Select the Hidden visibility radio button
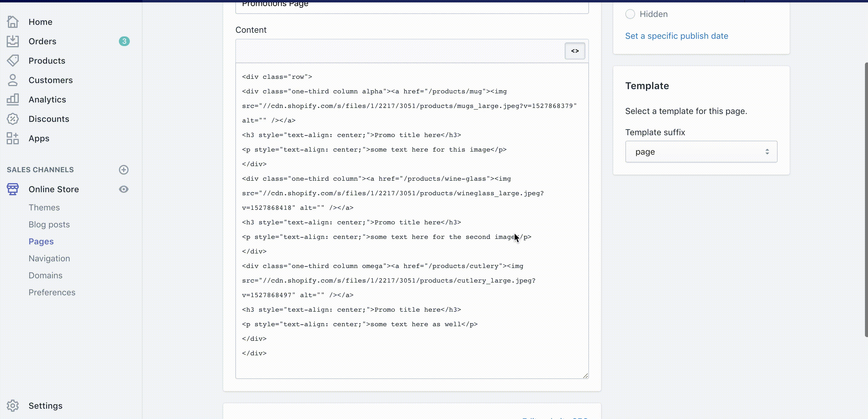Image resolution: width=868 pixels, height=419 pixels. [630, 14]
